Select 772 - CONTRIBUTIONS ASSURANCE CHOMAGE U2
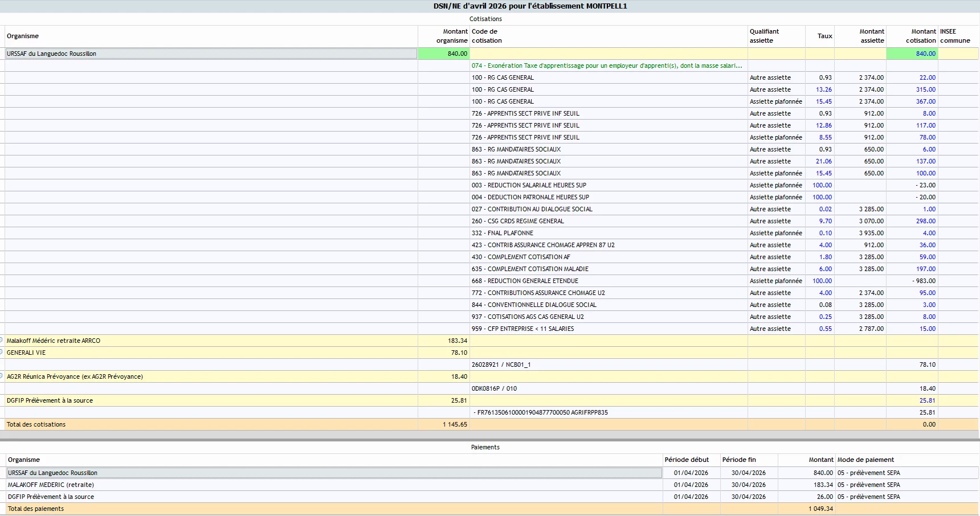The height and width of the screenshot is (516, 980). click(x=538, y=293)
